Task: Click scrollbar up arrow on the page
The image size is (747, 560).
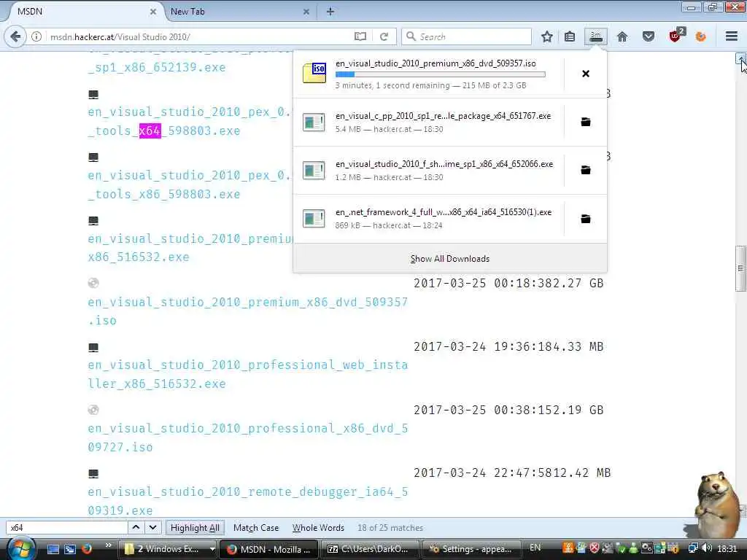Action: click(x=741, y=59)
